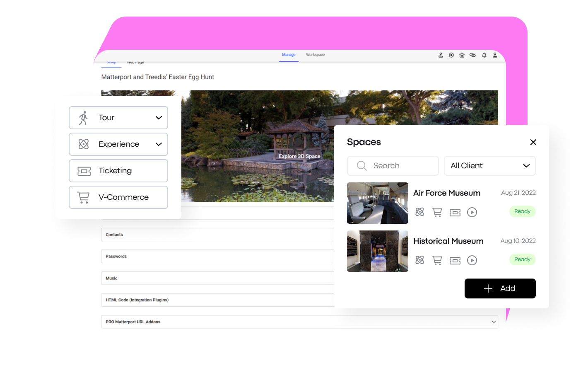Click the Explore 3D Space label
The width and height of the screenshot is (588, 383).
299,156
